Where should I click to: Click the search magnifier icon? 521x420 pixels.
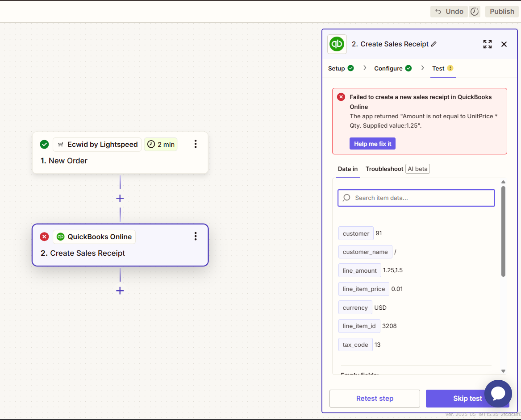(x=346, y=198)
